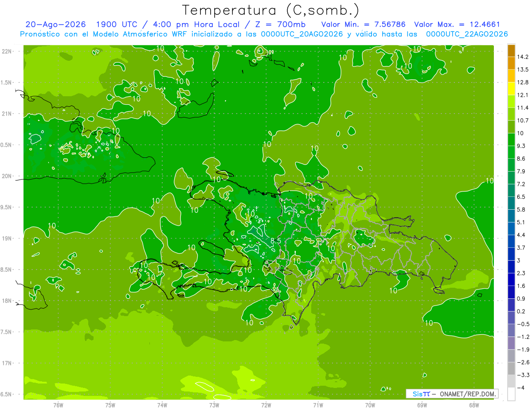Click the '6.5' colorbar value

point(521,196)
